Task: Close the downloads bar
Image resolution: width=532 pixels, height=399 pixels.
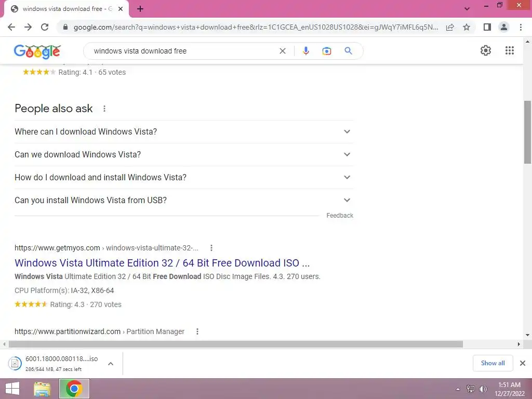Action: (x=523, y=363)
